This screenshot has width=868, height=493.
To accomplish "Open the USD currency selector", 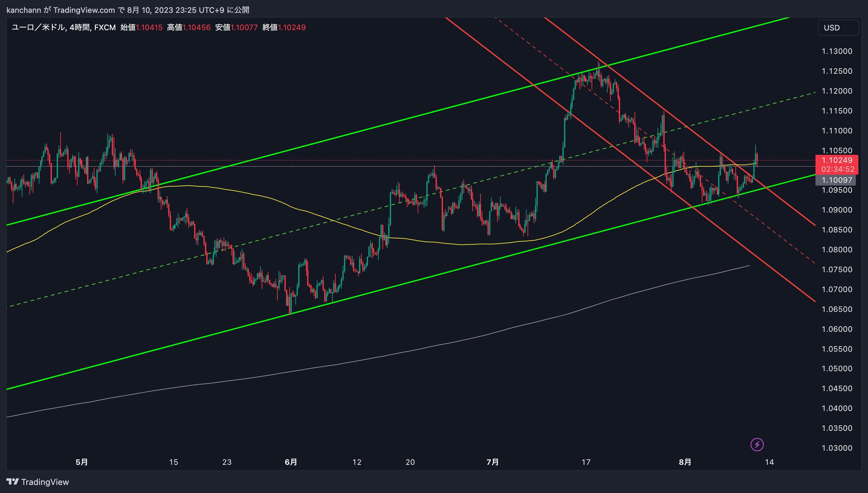I will click(838, 28).
